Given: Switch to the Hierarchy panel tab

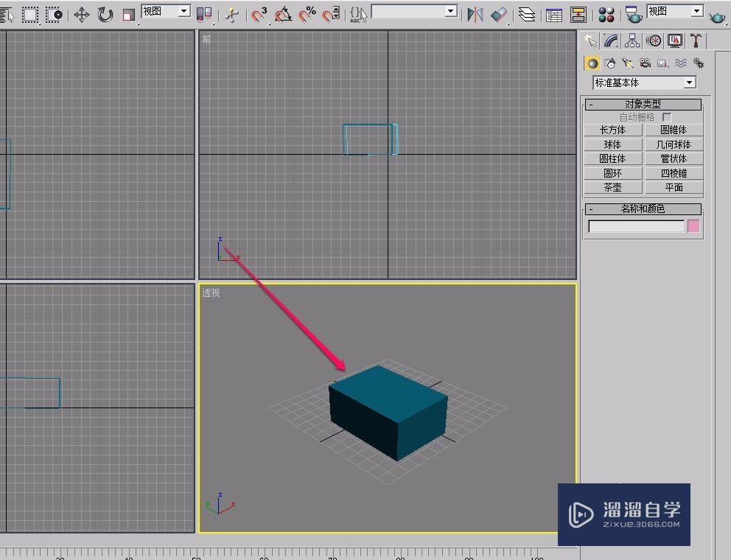Looking at the screenshot, I should pyautogui.click(x=632, y=41).
